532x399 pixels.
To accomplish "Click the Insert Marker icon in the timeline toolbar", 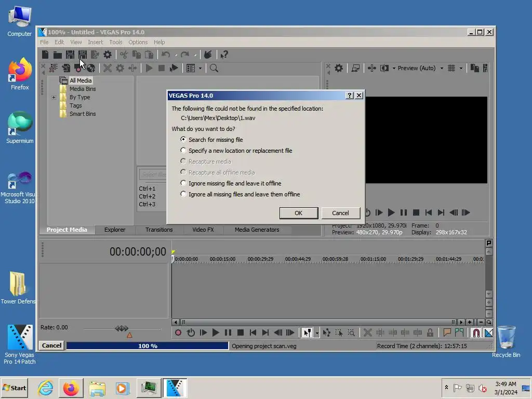I will (447, 333).
